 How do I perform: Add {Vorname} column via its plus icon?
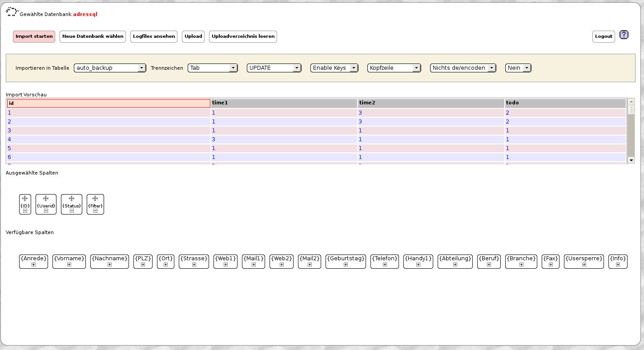pyautogui.click(x=69, y=265)
